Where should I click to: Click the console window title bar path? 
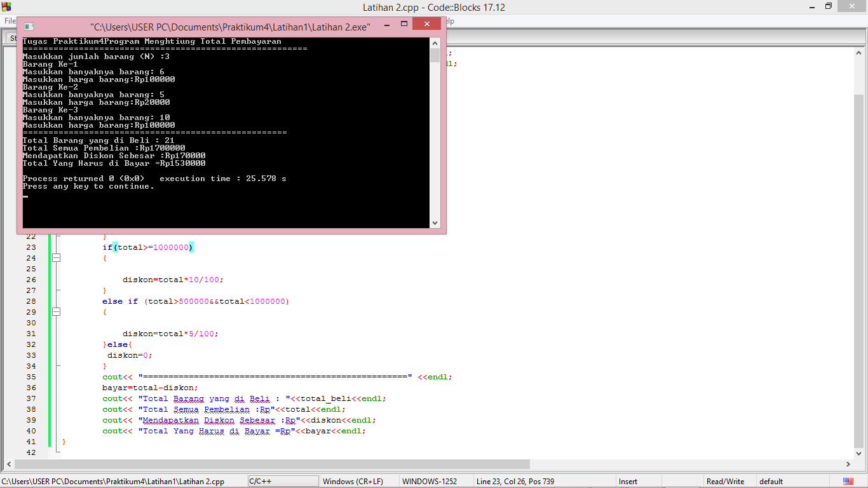(x=230, y=27)
